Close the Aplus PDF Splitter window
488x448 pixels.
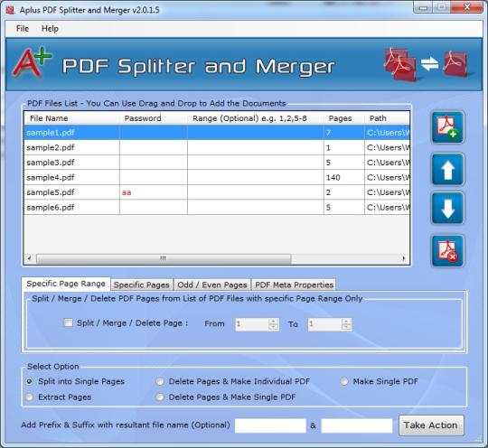pos(467,7)
